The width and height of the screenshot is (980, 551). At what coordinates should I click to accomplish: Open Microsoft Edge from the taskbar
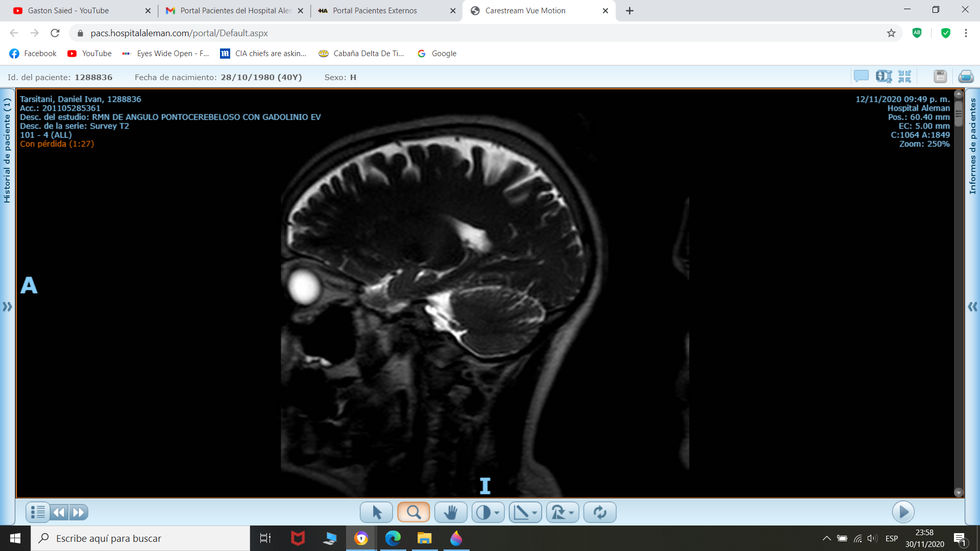coord(393,538)
